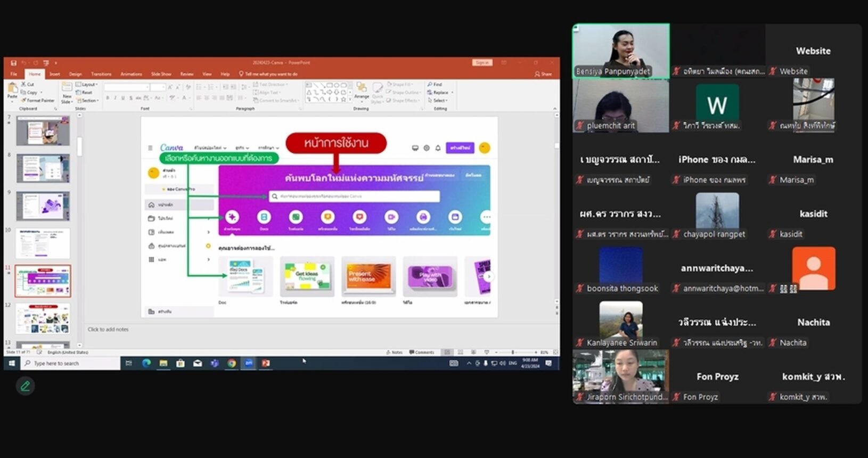Viewport: 868px width, 458px height.
Task: Click the English (United States) language indicator
Action: 68,352
